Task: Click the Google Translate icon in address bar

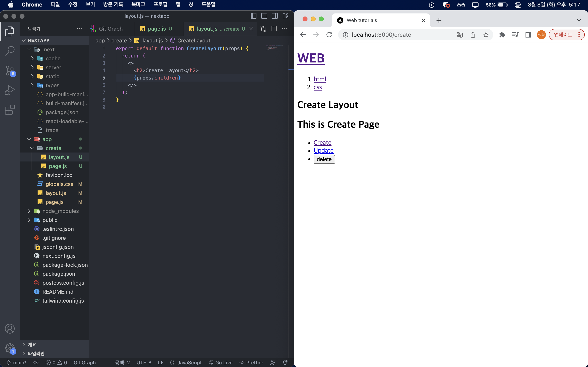Action: click(x=459, y=35)
